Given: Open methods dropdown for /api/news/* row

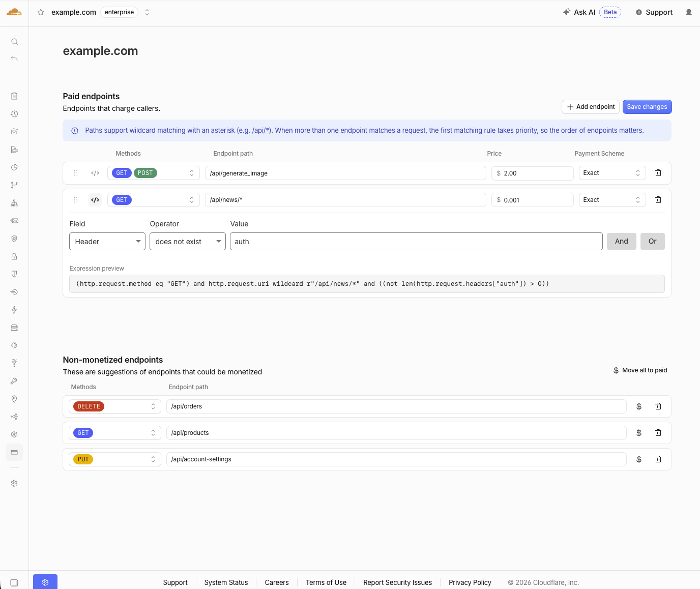Looking at the screenshot, I should click(154, 200).
